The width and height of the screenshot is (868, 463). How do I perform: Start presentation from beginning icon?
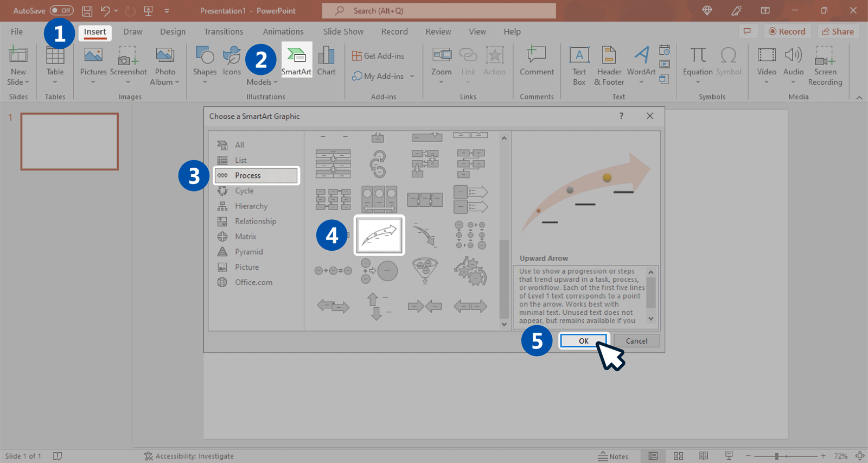click(148, 10)
